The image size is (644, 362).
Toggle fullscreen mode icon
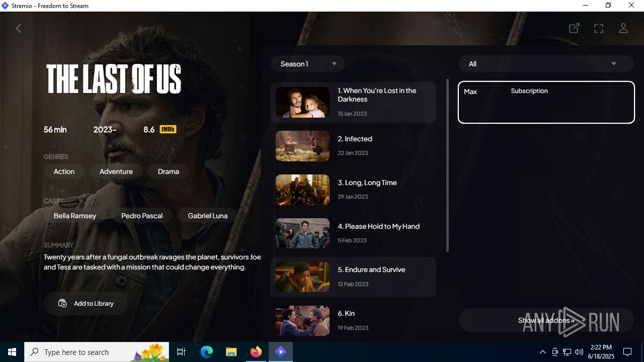pyautogui.click(x=599, y=29)
